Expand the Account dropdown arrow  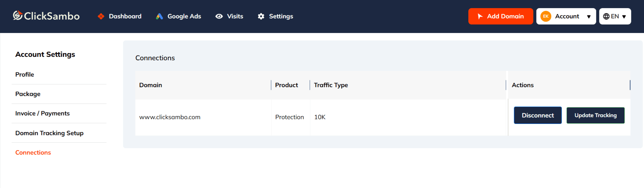coord(589,17)
